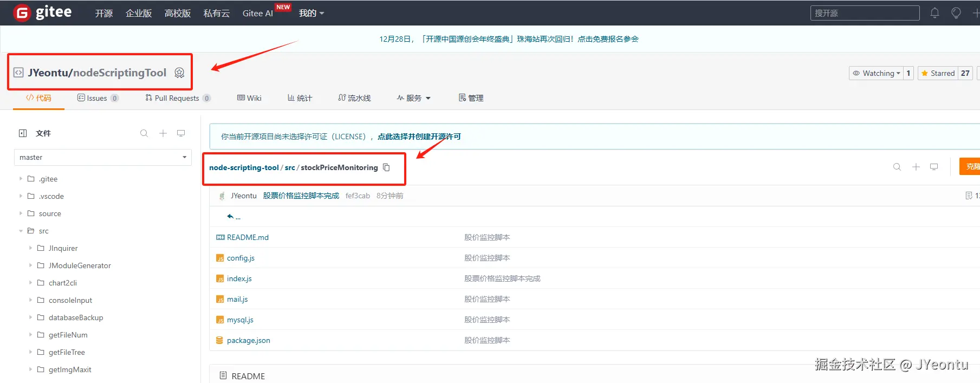Switch to the Issues tab

tap(98, 98)
